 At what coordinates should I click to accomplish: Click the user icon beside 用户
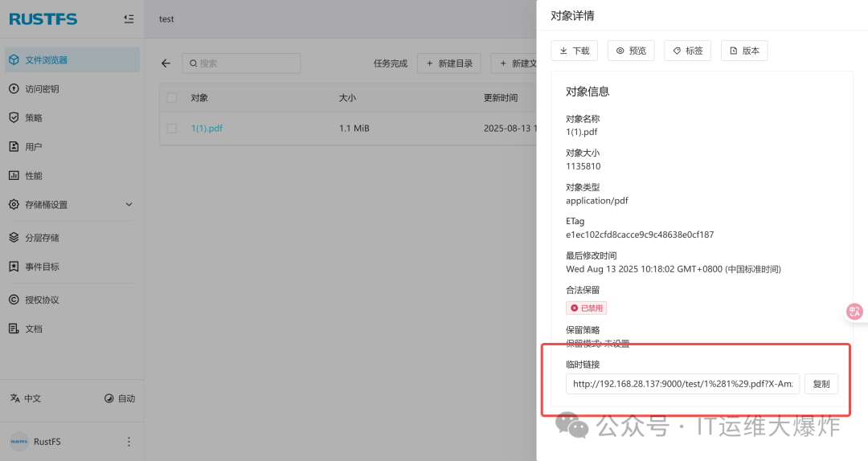pos(14,147)
